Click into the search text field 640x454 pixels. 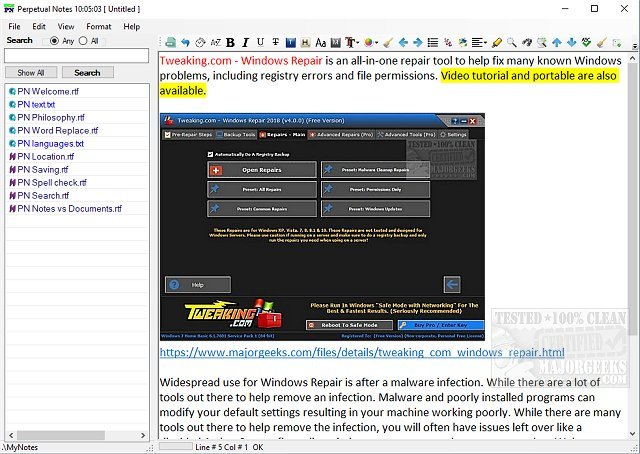[x=77, y=56]
